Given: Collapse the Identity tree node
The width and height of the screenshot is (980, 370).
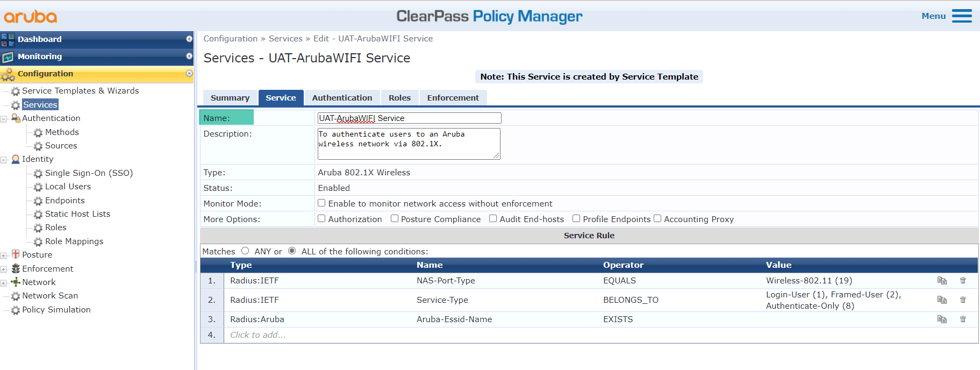Looking at the screenshot, I should click(4, 160).
